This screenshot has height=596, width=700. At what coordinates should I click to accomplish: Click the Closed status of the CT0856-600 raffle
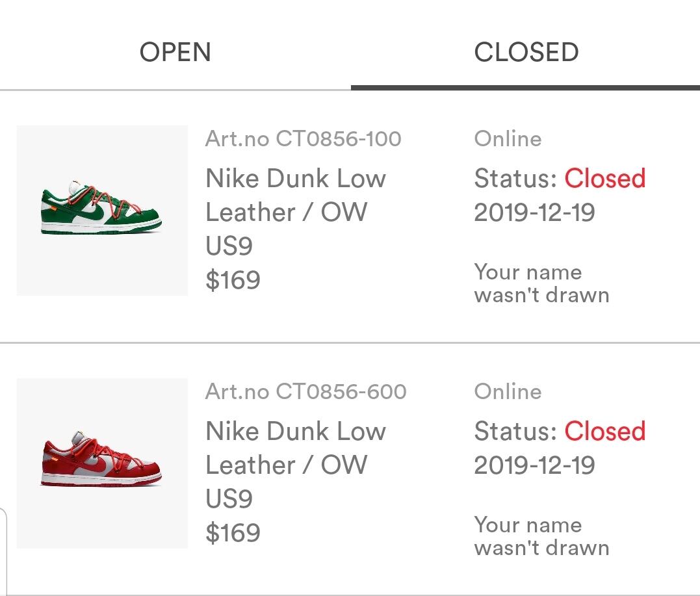point(604,432)
